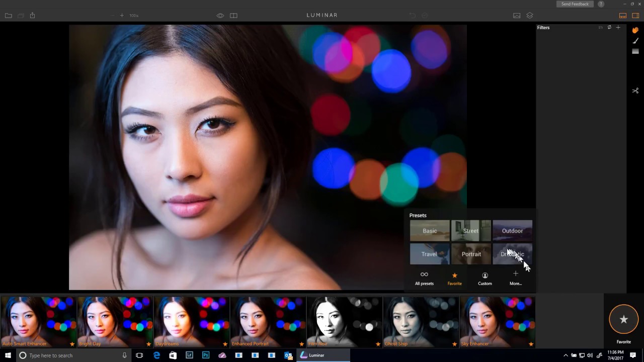This screenshot has height=362, width=644.
Task: Select the Hand move tool
Action: [x=635, y=31]
